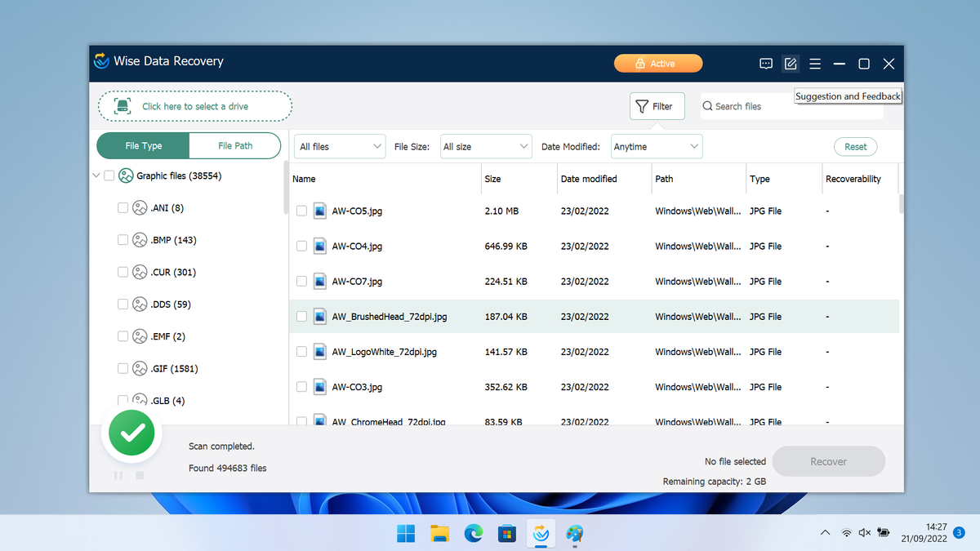Click the search magnifier icon

tap(707, 106)
